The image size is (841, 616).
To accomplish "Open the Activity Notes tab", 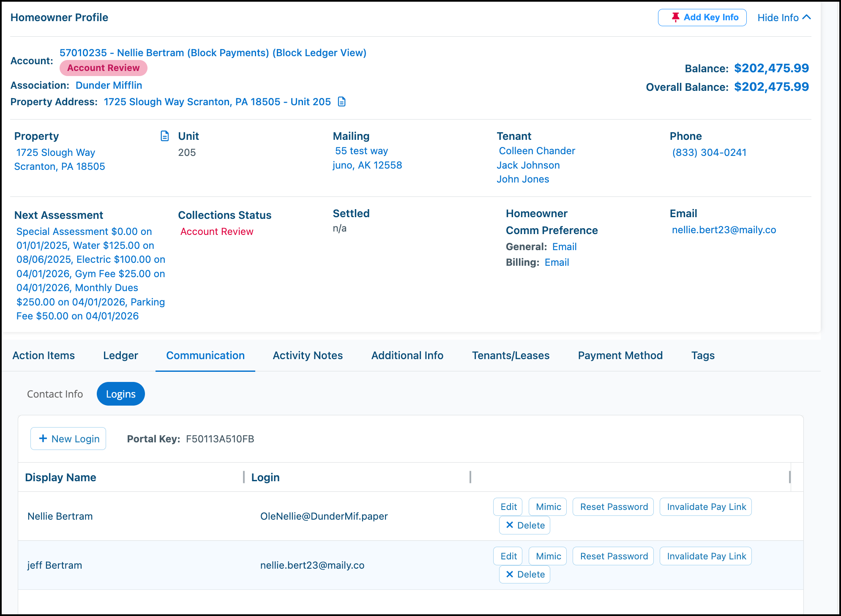I will pos(308,355).
